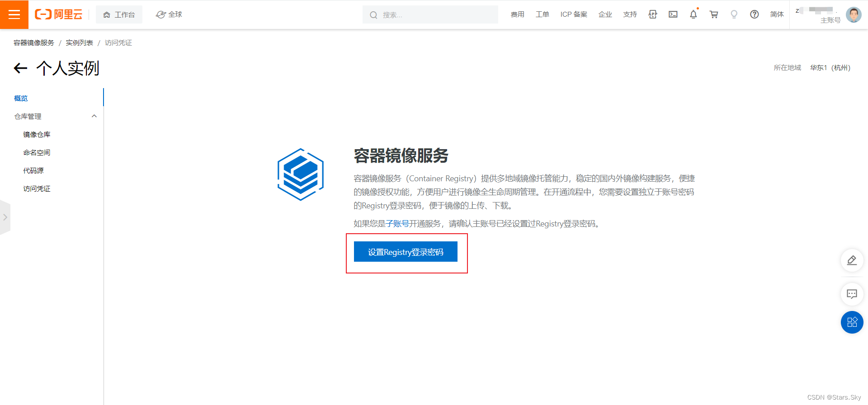The image size is (868, 405).
Task: Click the 华东1（杭州） region text
Action: (x=830, y=68)
